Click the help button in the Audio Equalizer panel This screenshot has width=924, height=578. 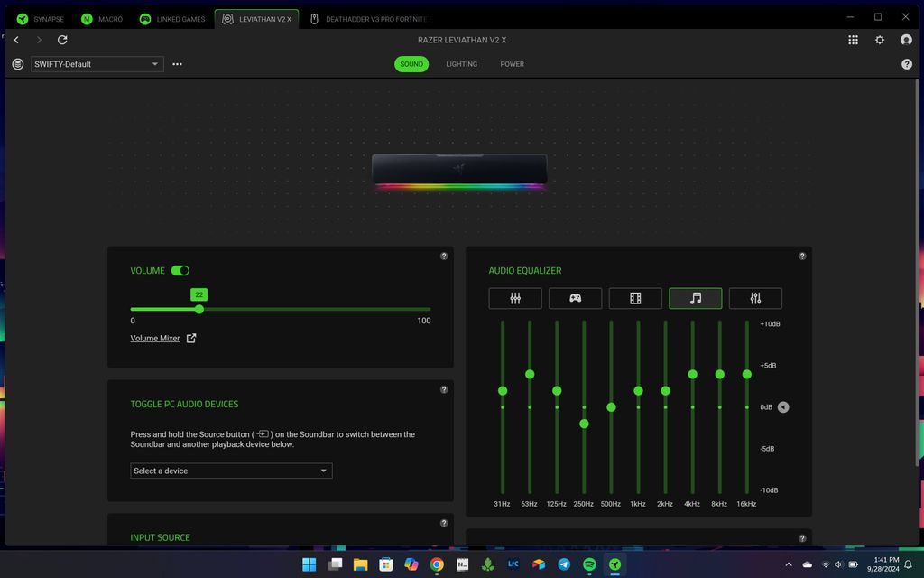802,256
